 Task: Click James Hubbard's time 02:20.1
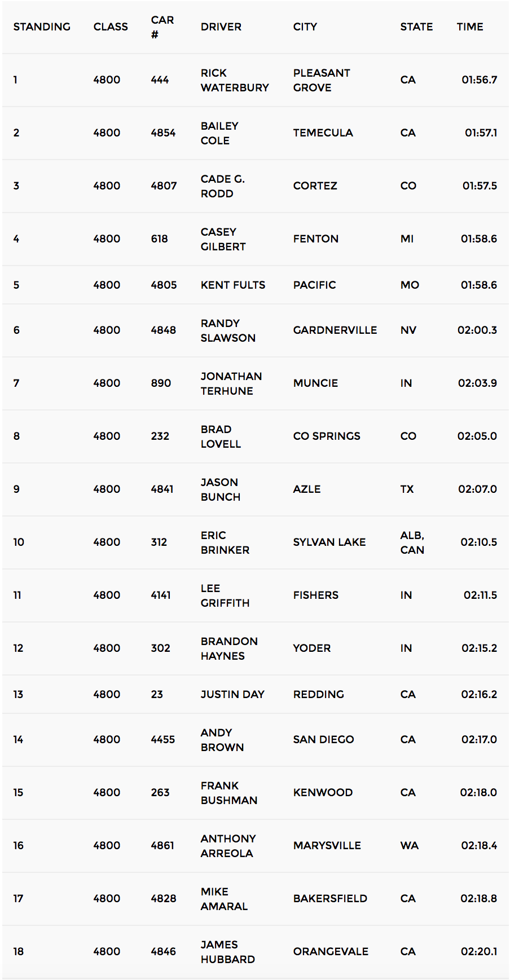coord(479,952)
